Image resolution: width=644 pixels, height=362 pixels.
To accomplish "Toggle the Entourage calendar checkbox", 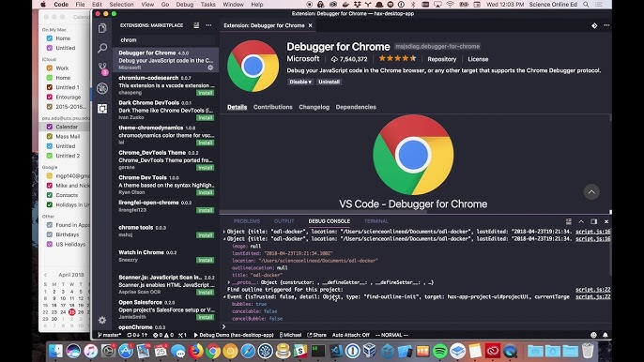I will tap(50, 97).
